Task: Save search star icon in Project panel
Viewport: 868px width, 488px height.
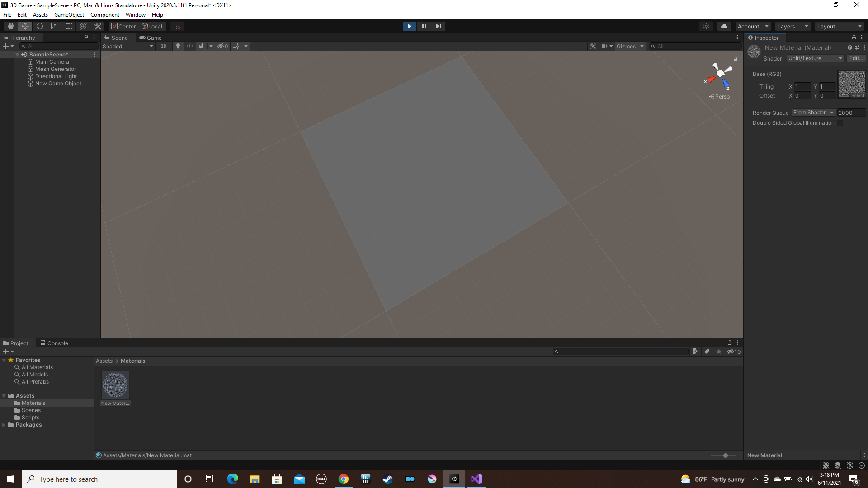Action: pyautogui.click(x=719, y=352)
